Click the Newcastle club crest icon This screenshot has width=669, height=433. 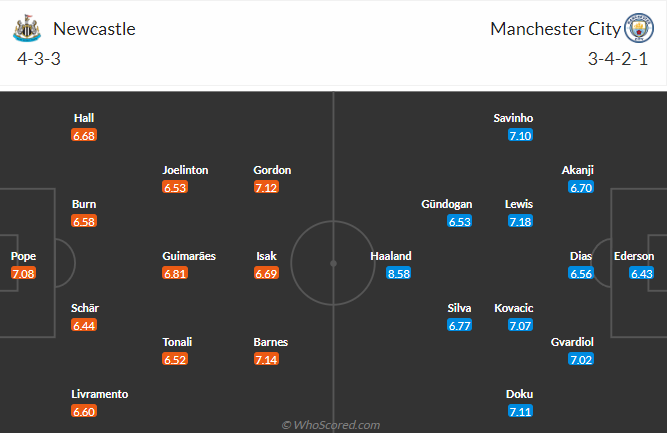click(x=26, y=29)
